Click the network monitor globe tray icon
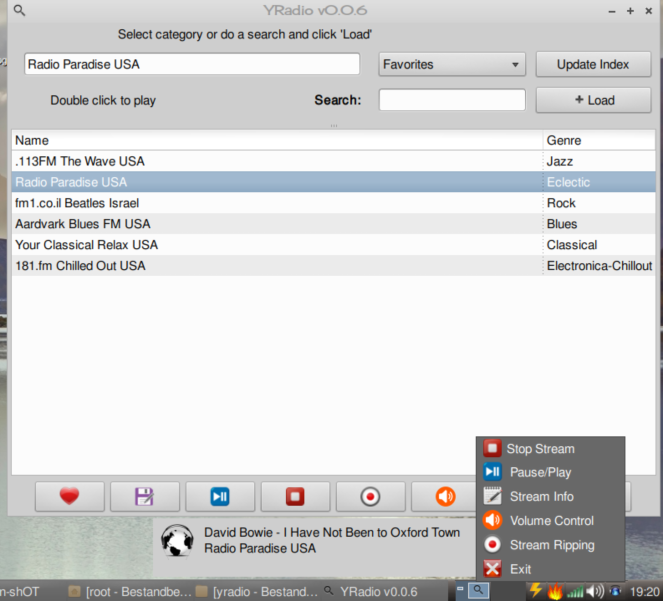 point(616,591)
